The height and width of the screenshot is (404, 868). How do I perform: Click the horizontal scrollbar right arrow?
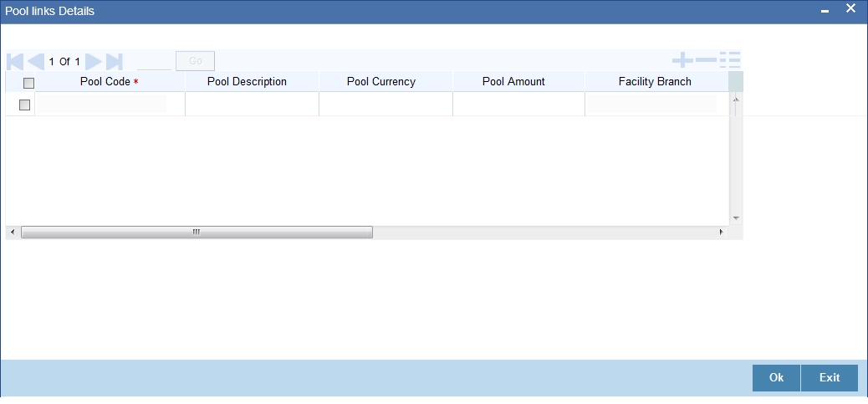tap(721, 232)
